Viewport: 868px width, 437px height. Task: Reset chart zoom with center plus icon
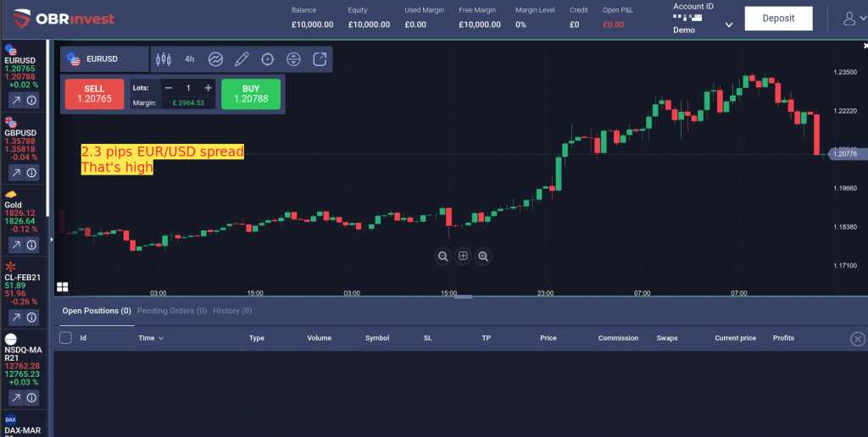click(463, 256)
